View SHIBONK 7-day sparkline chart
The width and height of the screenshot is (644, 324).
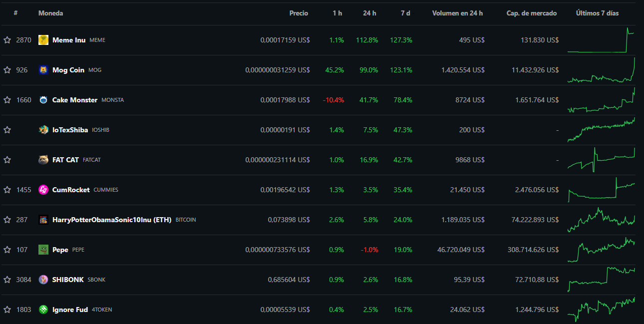pyautogui.click(x=601, y=280)
